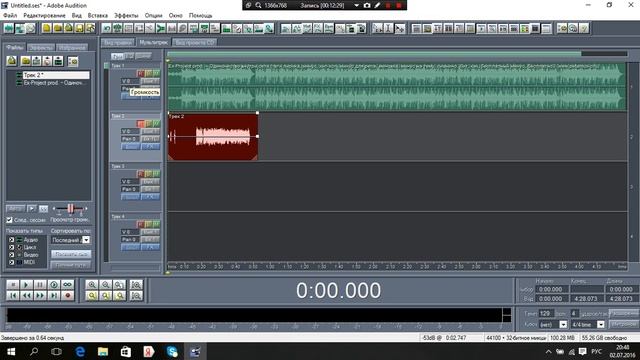Click the Fast Forward transport button
Screen dimensions: 640x360
[40, 296]
